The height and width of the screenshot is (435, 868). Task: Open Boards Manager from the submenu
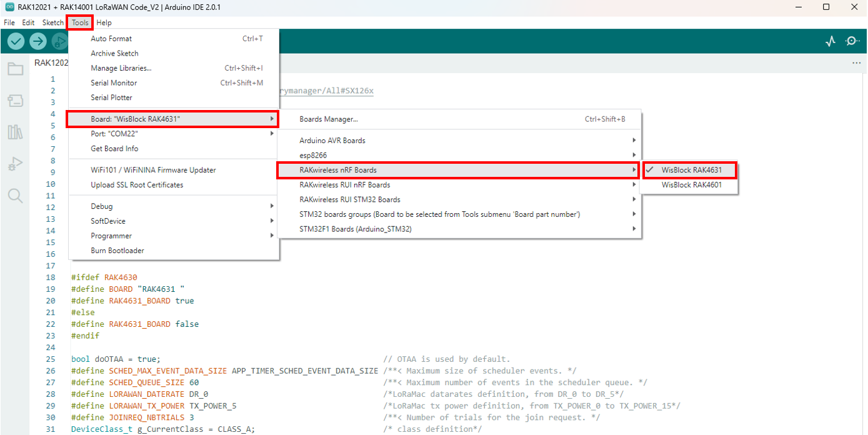[459, 119]
